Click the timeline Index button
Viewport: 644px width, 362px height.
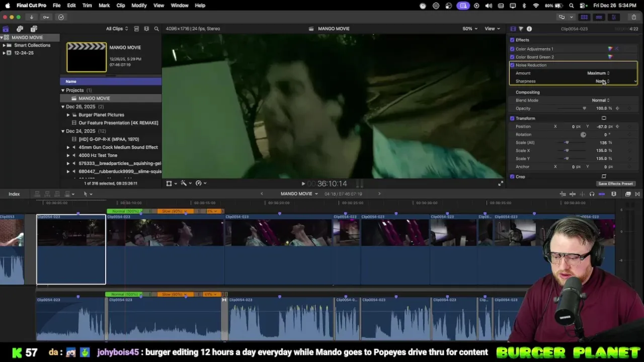click(14, 194)
